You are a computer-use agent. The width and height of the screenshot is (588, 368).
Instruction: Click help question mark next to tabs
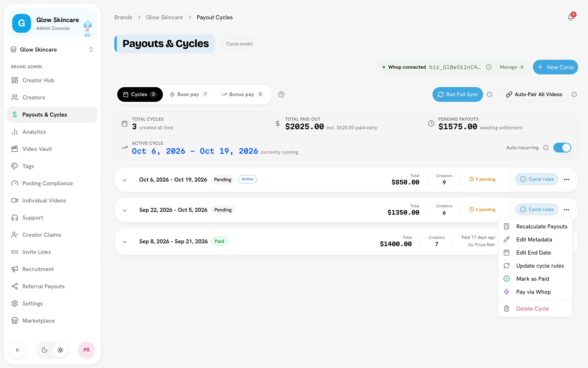[281, 94]
